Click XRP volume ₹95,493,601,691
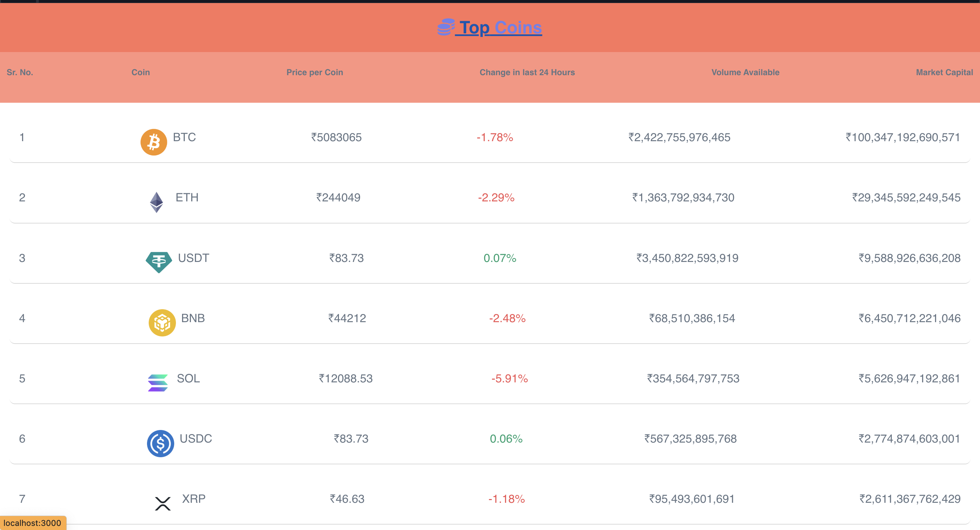The width and height of the screenshot is (980, 530). pos(692,498)
